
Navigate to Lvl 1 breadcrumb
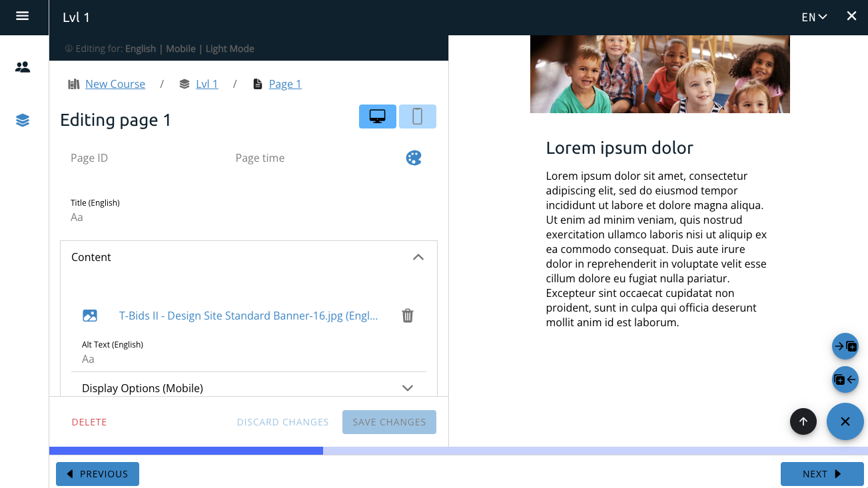[x=207, y=84]
